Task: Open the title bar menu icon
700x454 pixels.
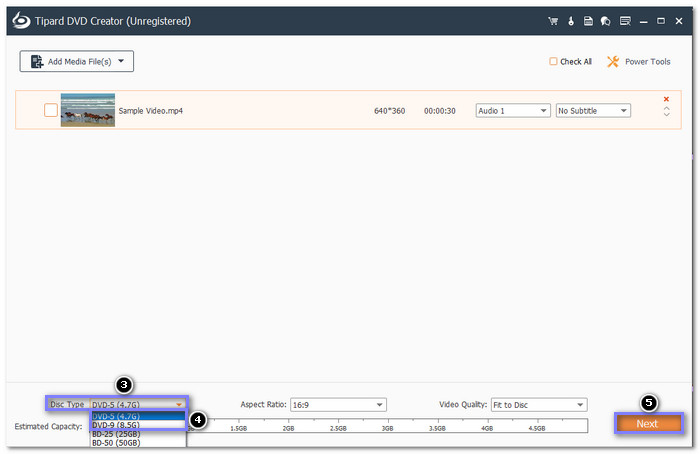Action: click(x=625, y=21)
